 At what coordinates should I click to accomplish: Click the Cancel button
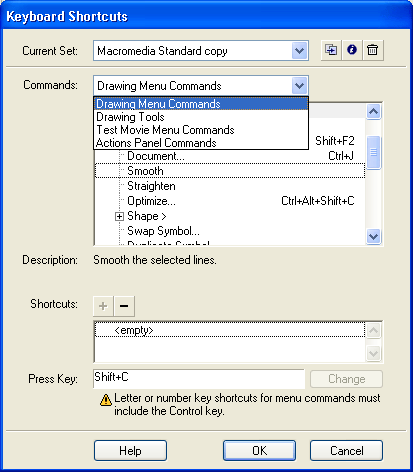pyautogui.click(x=346, y=451)
